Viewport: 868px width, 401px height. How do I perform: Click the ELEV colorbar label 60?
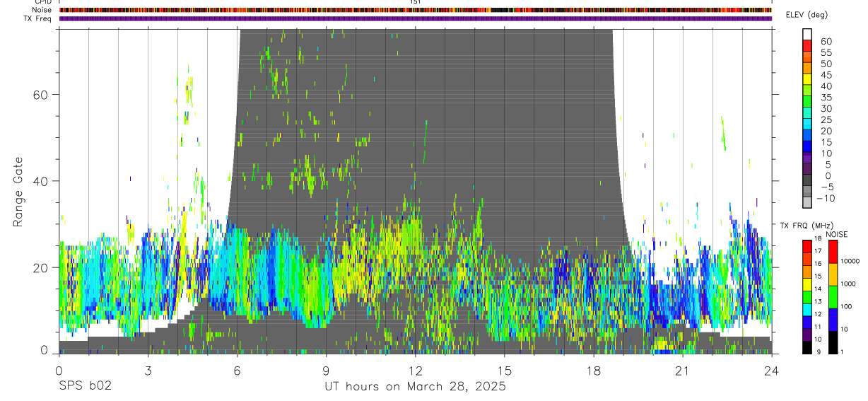pos(826,41)
